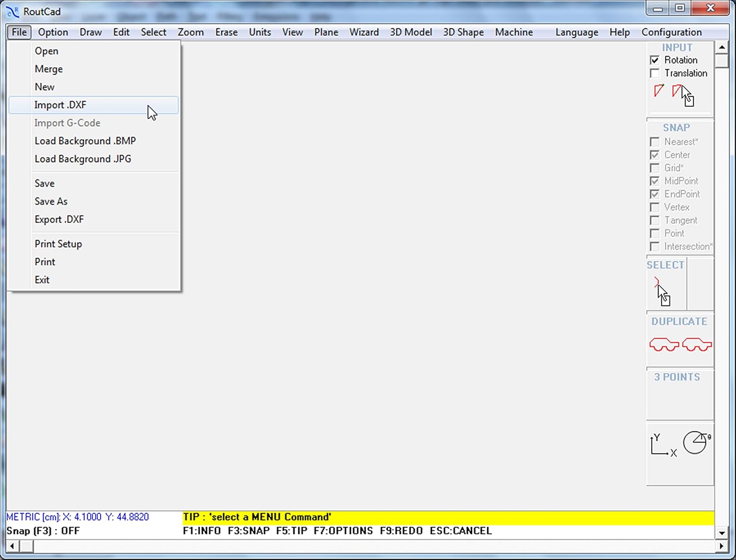
Task: Toggle the EndPoint snap checkbox
Action: [655, 194]
